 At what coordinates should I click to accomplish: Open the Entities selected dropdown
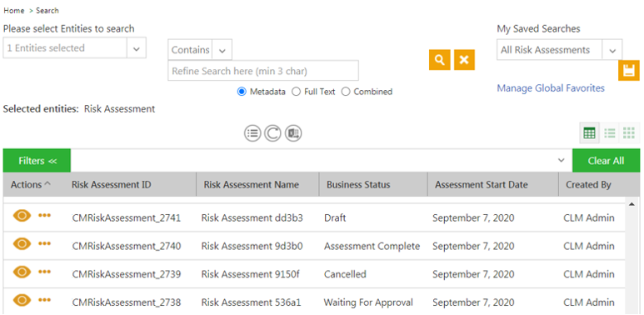(74, 48)
